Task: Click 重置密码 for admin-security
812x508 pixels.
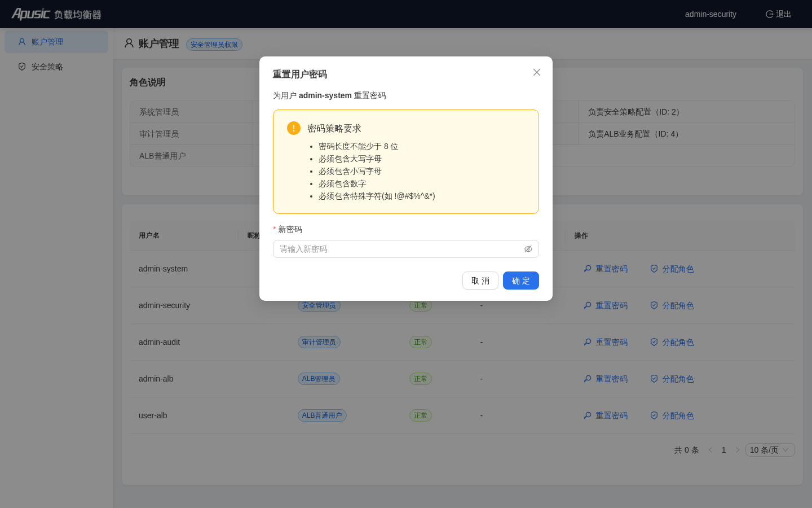Action: [x=606, y=305]
